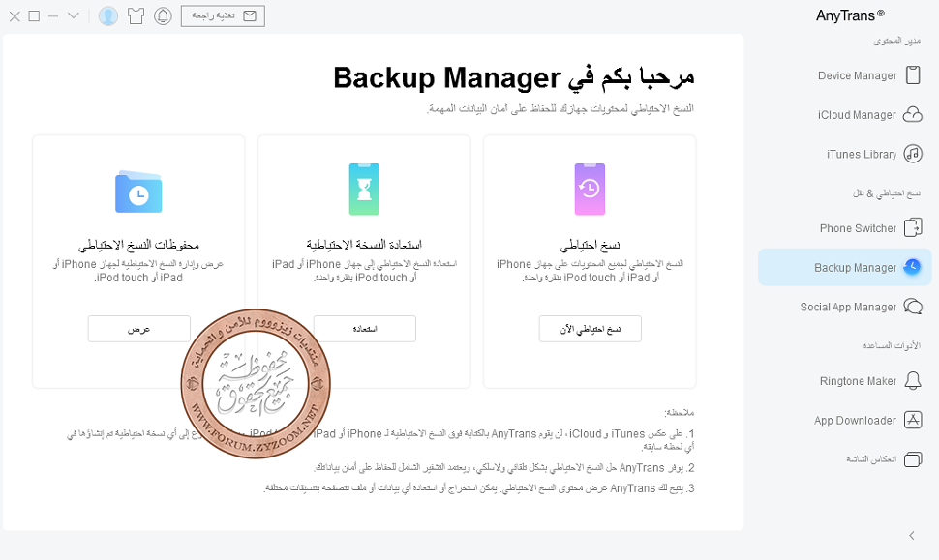Click محفوظات النسخ الاحتياطي card title
Screen dimensions: 939x560
(138, 245)
